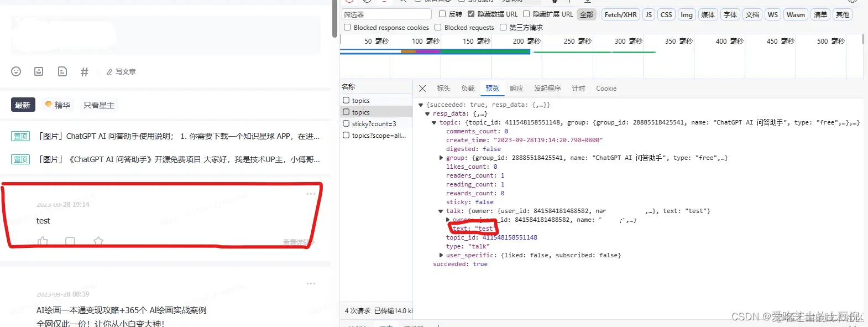Image resolution: width=868 pixels, height=327 pixels.
Task: Enable the 隐藏扩展 URL checkbox
Action: pyautogui.click(x=526, y=14)
